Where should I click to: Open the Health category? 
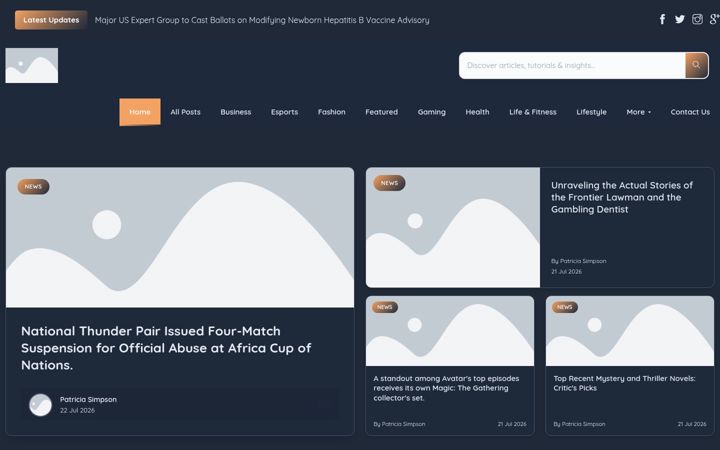pyautogui.click(x=477, y=112)
